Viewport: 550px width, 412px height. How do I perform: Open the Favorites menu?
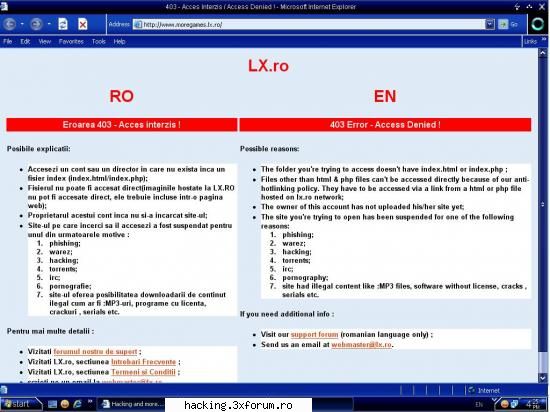tap(71, 41)
